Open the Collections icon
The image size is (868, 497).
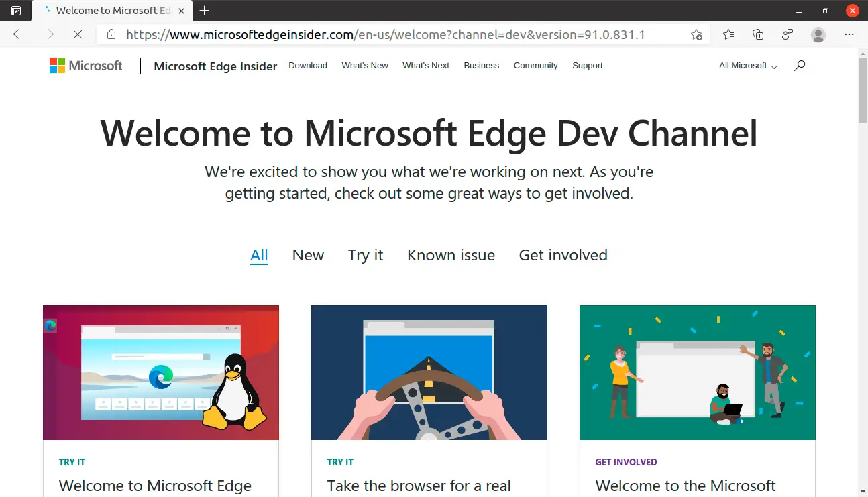[x=758, y=34]
